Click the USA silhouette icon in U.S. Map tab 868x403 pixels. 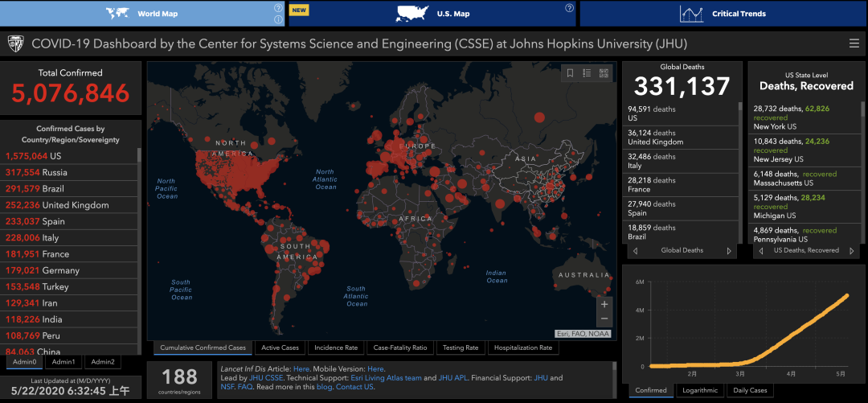[413, 14]
